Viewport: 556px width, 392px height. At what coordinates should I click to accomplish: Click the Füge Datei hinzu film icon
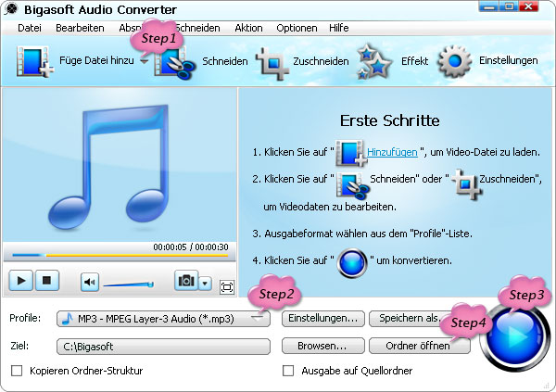[x=35, y=61]
